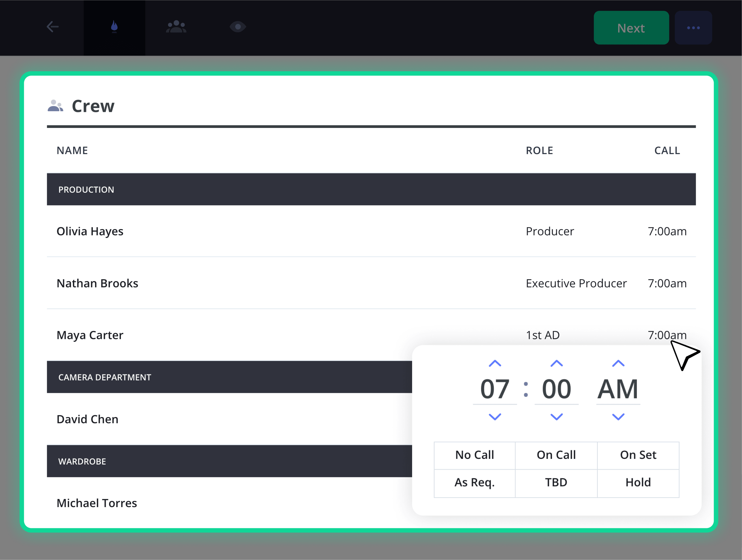The width and height of the screenshot is (742, 560).
Task: Toggle the eye preview icon
Action: pyautogui.click(x=238, y=27)
